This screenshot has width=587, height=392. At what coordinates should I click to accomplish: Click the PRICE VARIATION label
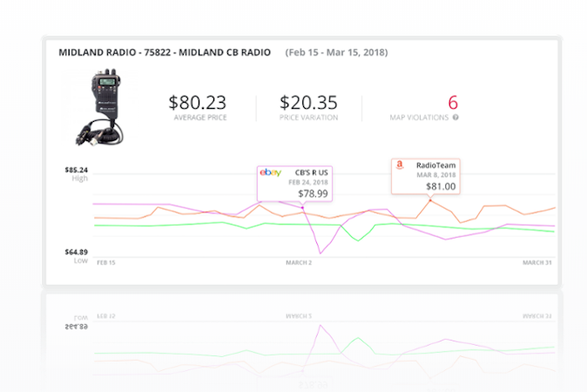click(308, 118)
